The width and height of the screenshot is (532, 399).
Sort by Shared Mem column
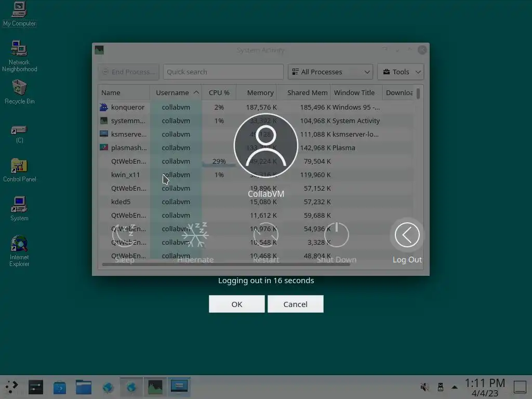click(304, 92)
